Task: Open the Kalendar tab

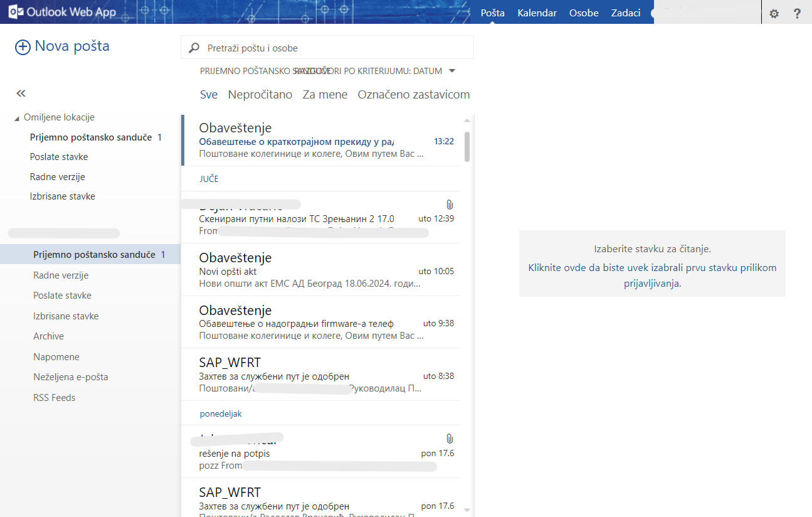Action: 537,13
